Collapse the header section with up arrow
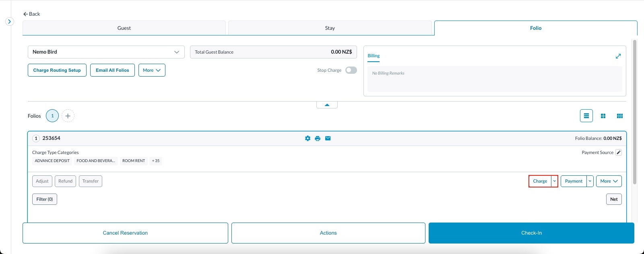644x254 pixels. point(327,105)
